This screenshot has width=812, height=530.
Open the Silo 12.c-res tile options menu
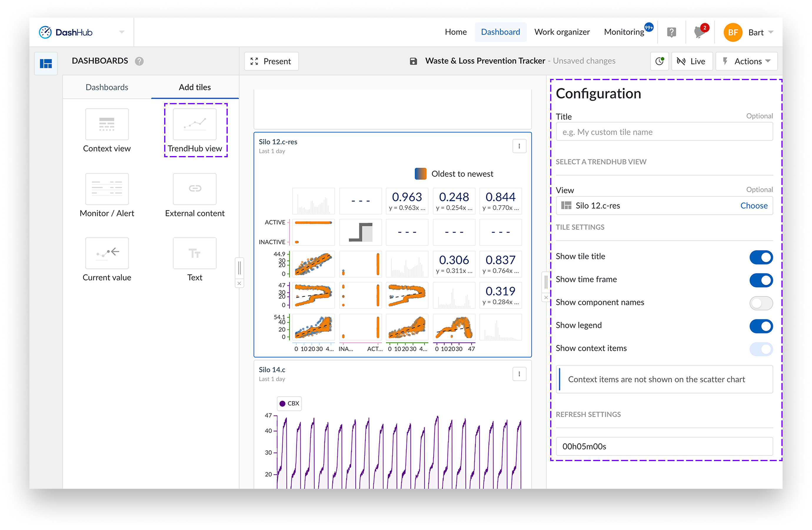(519, 146)
